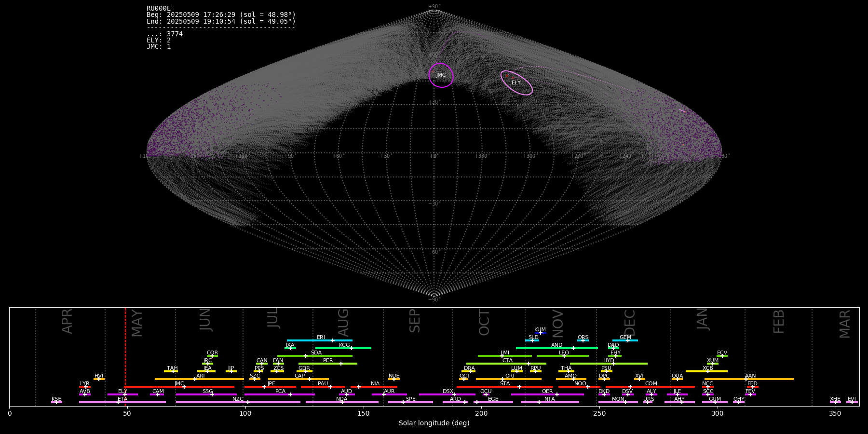Viewport: 868px width, 434px height.
Task: Click the ETA shower label in timeline
Action: 122,399
